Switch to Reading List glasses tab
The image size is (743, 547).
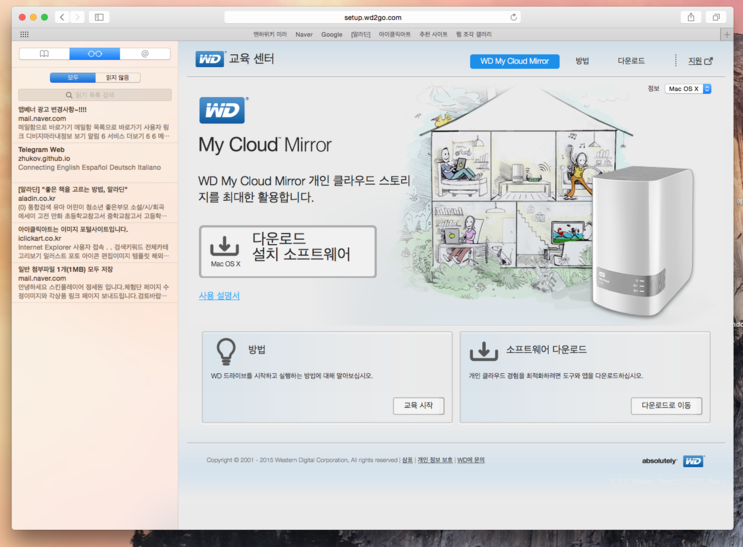[95, 54]
